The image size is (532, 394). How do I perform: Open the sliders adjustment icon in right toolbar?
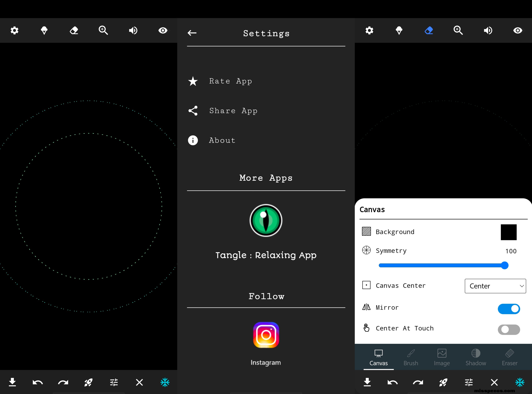(x=469, y=382)
